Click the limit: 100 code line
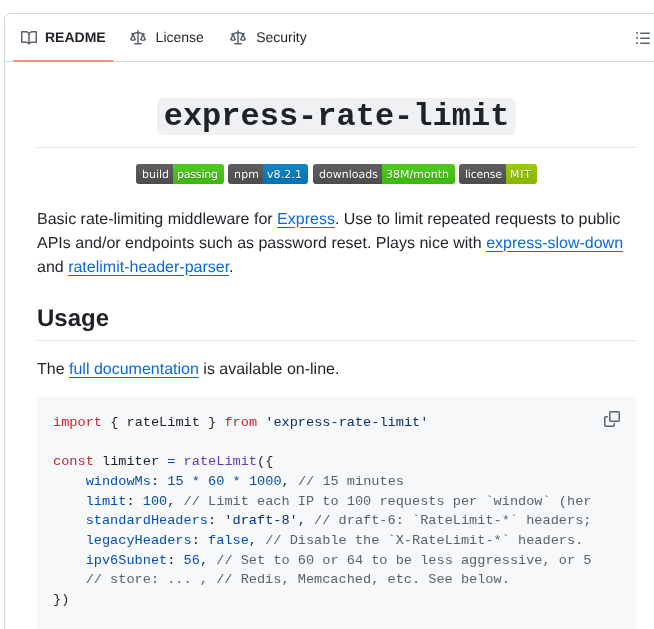The image size is (654, 629). [x=338, y=501]
